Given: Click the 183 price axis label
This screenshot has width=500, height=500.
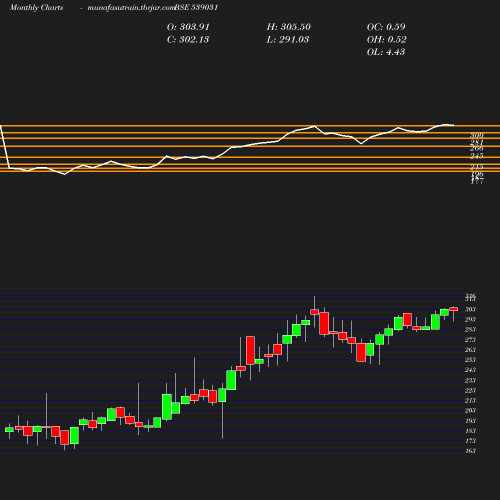Looking at the screenshot, I should coord(470,431).
